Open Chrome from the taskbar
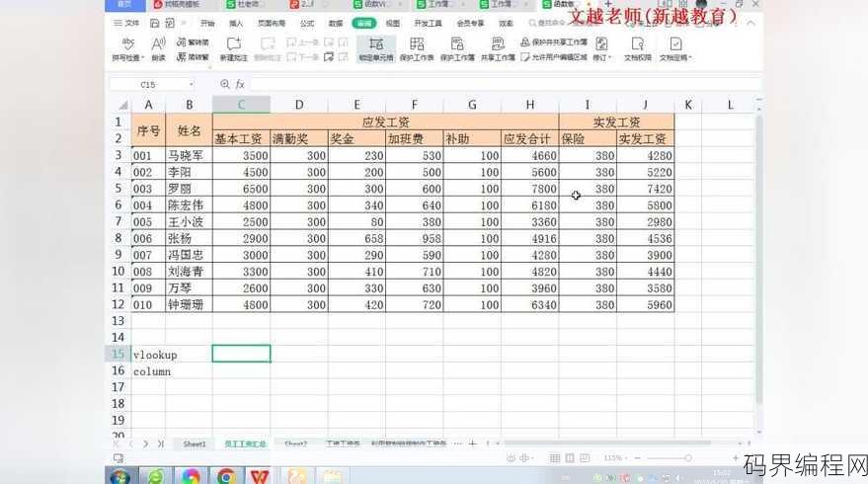This screenshot has width=868, height=484. 226,476
